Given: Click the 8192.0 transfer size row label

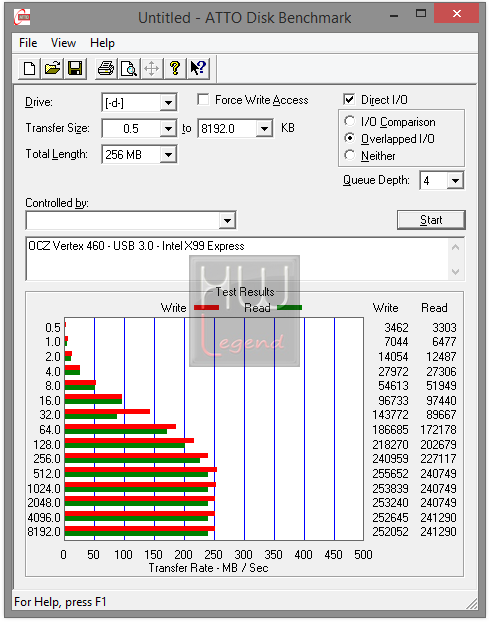Looking at the screenshot, I should tap(44, 531).
